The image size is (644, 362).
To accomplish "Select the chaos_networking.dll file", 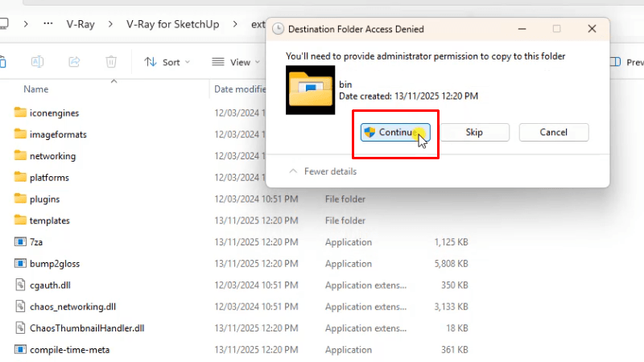I will (x=72, y=306).
